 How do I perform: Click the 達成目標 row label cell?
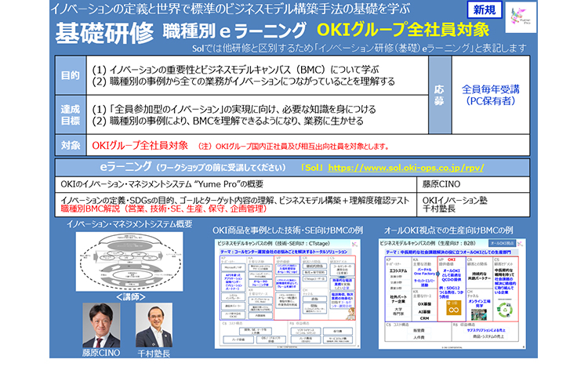point(71,114)
